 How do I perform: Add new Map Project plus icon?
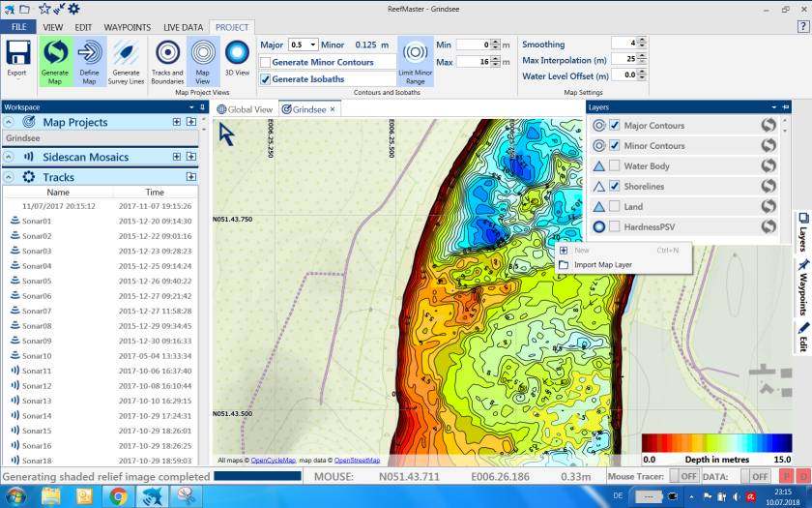[x=177, y=121]
